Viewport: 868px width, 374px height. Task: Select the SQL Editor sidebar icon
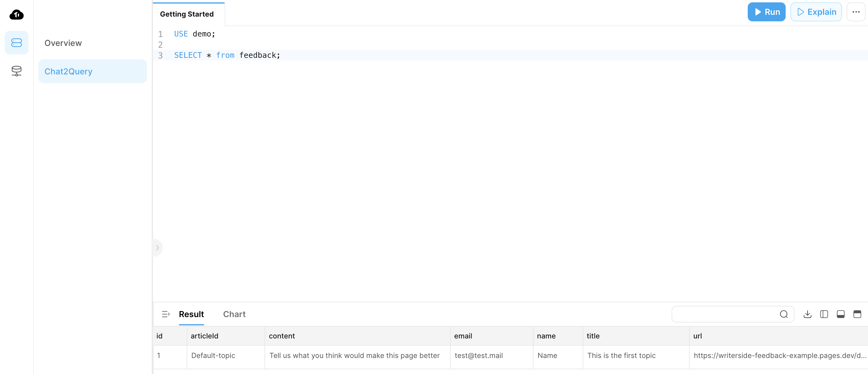pyautogui.click(x=16, y=42)
